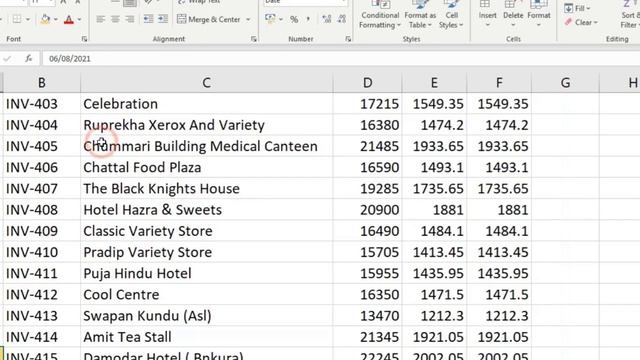Decrease decimal places
This screenshot has width=640, height=360.
pyautogui.click(x=342, y=19)
